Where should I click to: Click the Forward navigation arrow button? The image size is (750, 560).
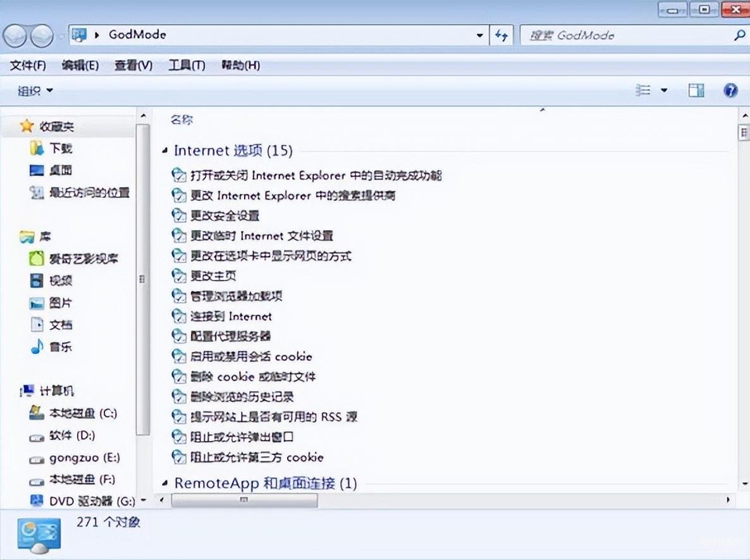(42, 35)
